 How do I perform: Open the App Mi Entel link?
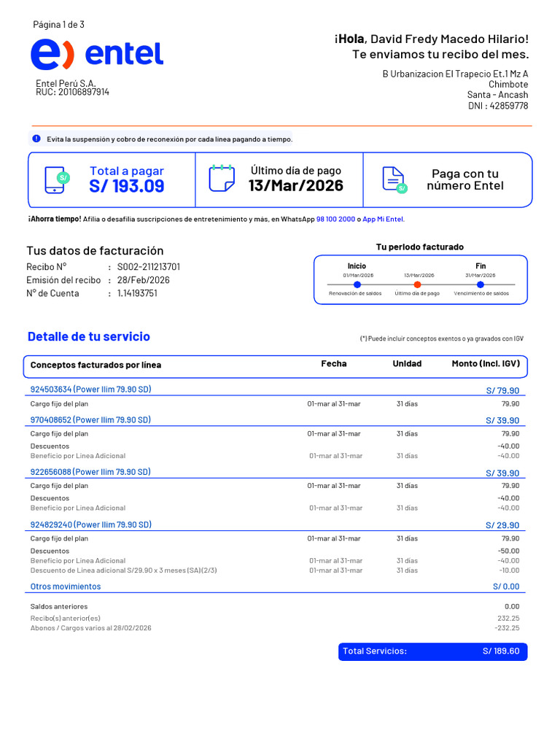click(383, 219)
